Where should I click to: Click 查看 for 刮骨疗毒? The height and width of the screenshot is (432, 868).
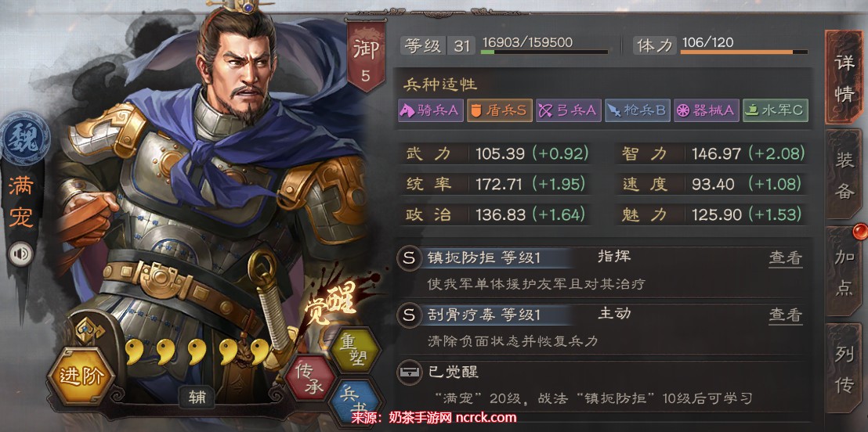pos(785,315)
